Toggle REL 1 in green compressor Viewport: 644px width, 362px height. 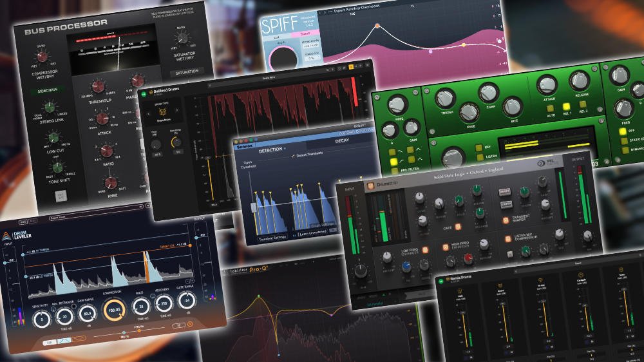pyautogui.click(x=566, y=106)
